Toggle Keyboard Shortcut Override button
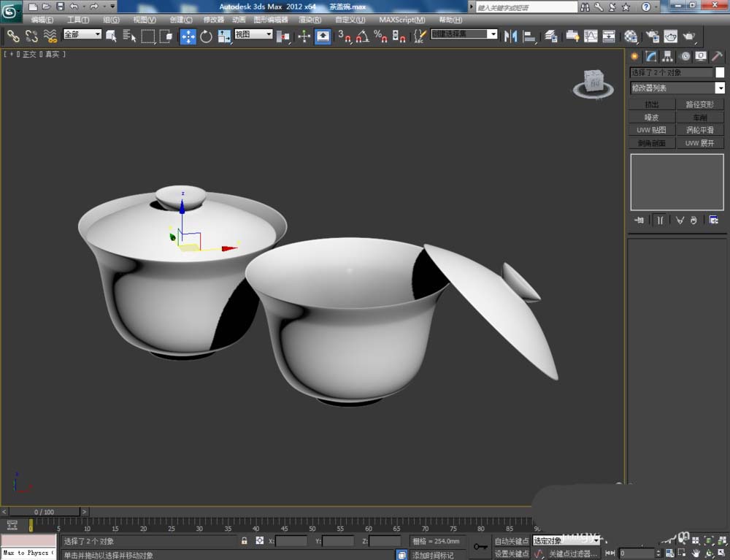The width and height of the screenshot is (730, 560). click(x=323, y=37)
